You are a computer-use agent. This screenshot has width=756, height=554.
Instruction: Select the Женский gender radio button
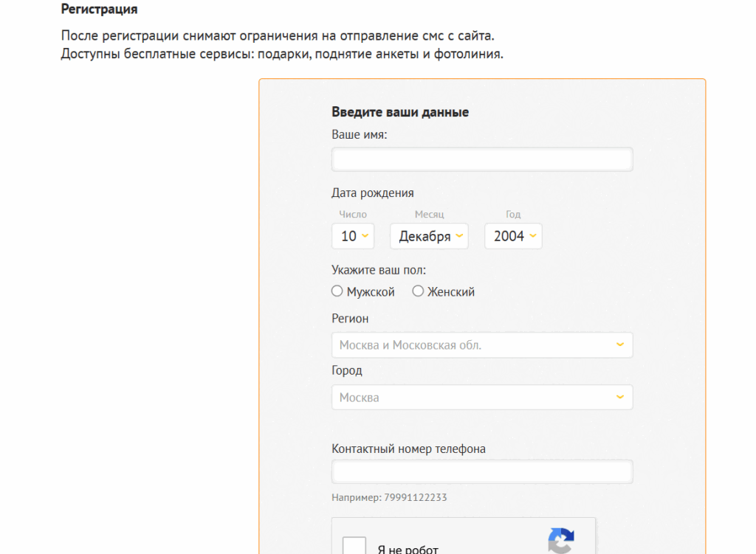418,291
